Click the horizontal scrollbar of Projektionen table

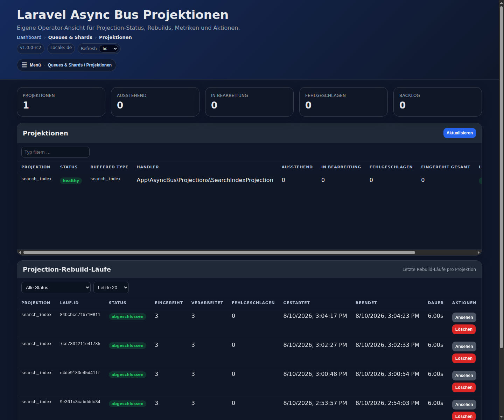[x=219, y=252]
